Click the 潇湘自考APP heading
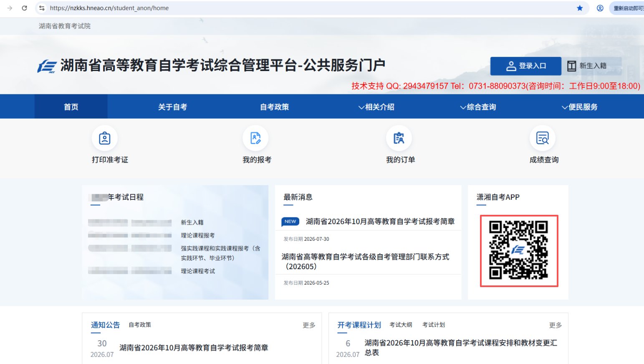 498,197
